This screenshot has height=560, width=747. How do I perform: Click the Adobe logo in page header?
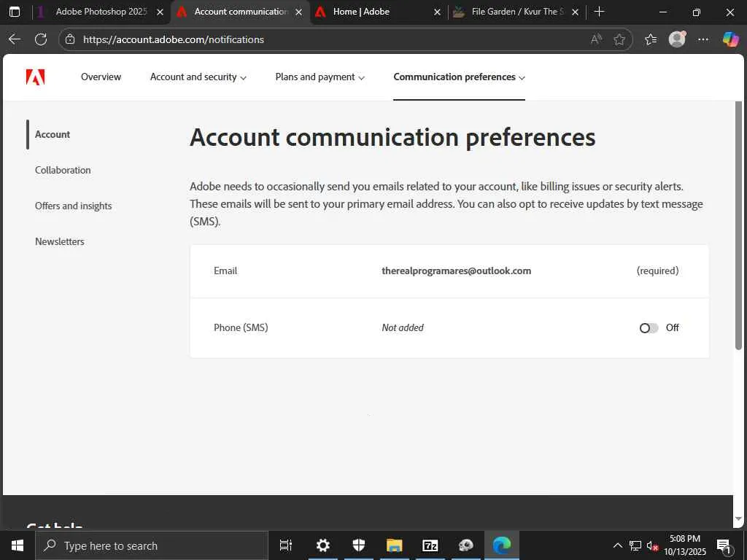click(x=35, y=77)
